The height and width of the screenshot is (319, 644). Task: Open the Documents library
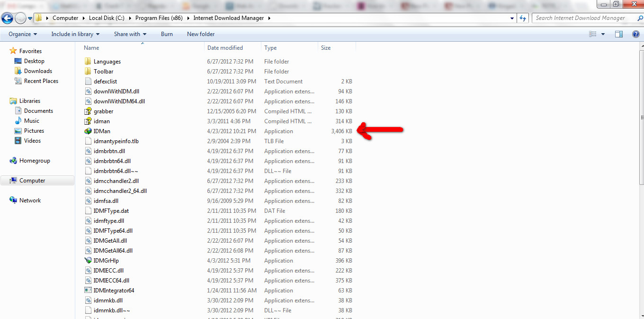[38, 111]
